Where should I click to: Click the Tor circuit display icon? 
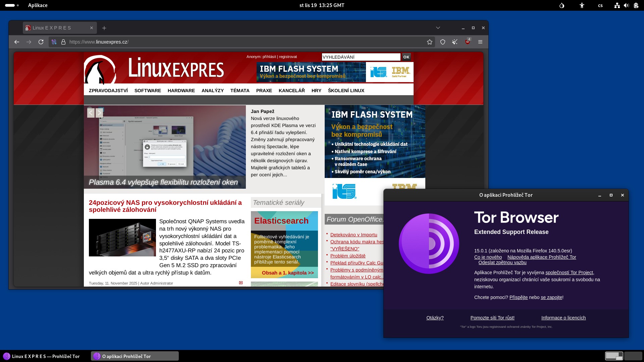click(54, 42)
